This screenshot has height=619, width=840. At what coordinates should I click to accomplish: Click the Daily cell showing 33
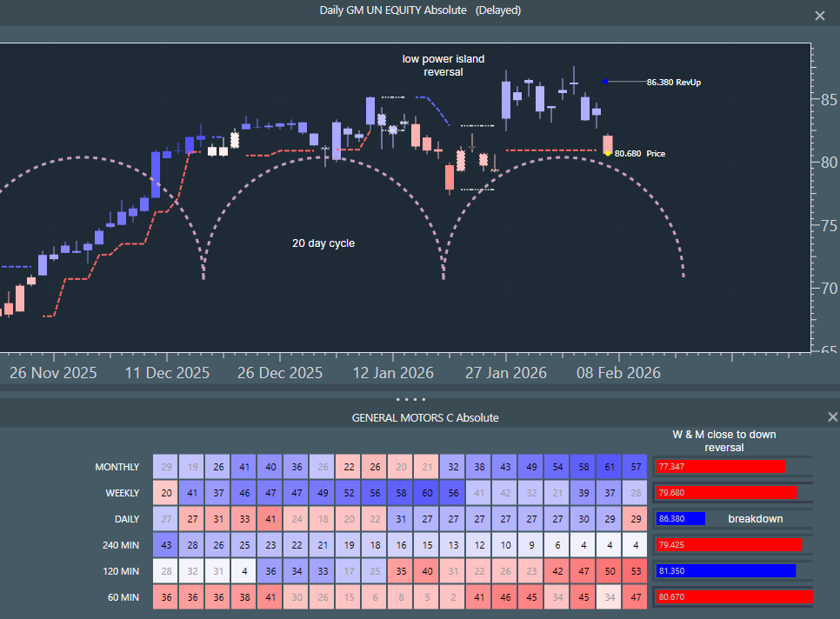[x=244, y=519]
